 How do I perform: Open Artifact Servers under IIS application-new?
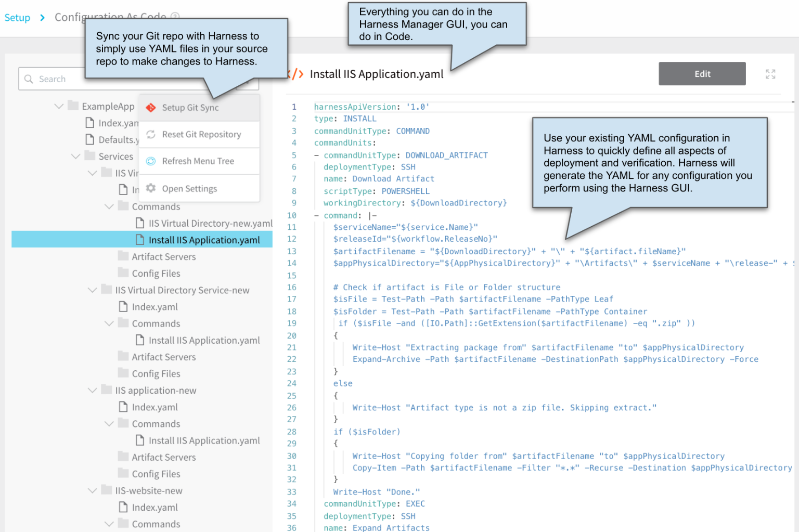click(x=163, y=457)
